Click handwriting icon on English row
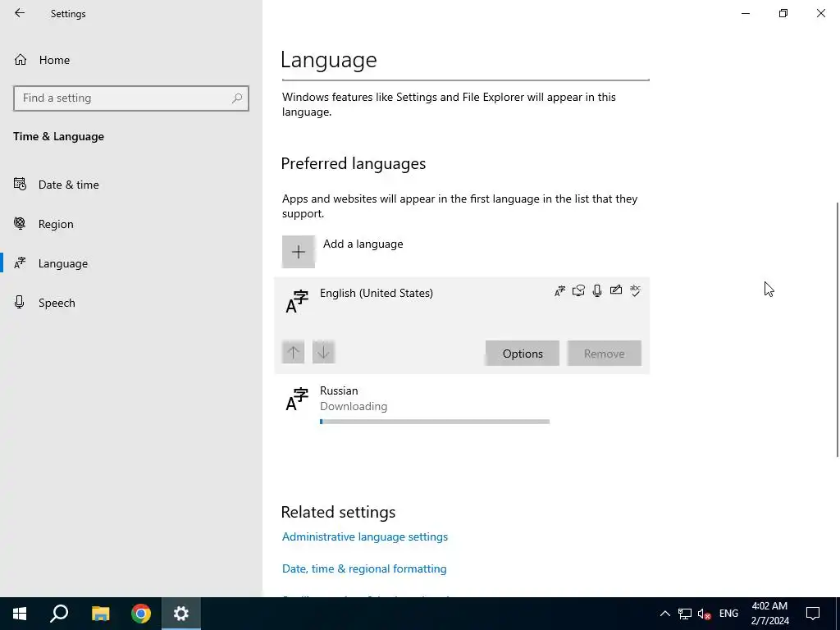840x630 pixels. pos(616,290)
